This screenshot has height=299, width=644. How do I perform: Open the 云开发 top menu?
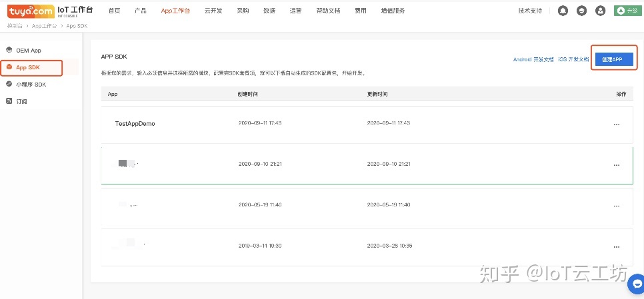(214, 11)
